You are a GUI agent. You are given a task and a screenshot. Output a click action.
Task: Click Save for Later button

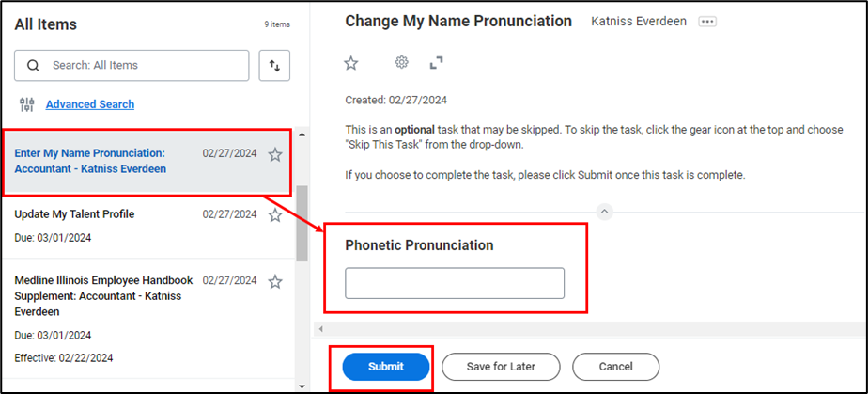coord(501,366)
